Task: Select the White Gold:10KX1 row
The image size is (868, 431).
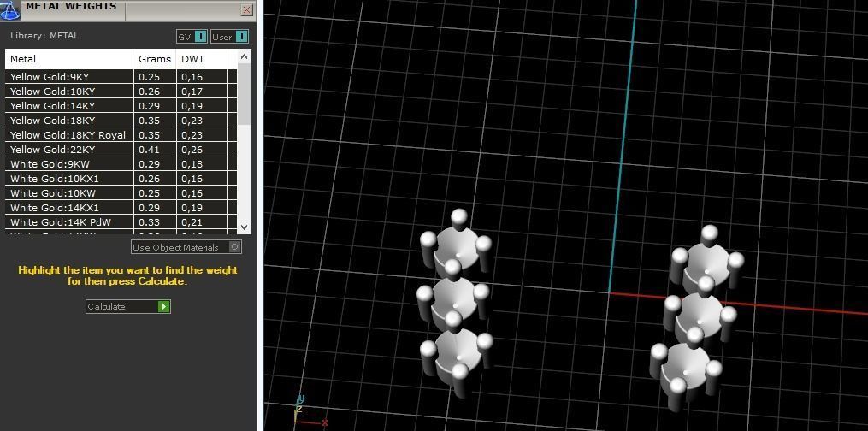Action: point(121,179)
